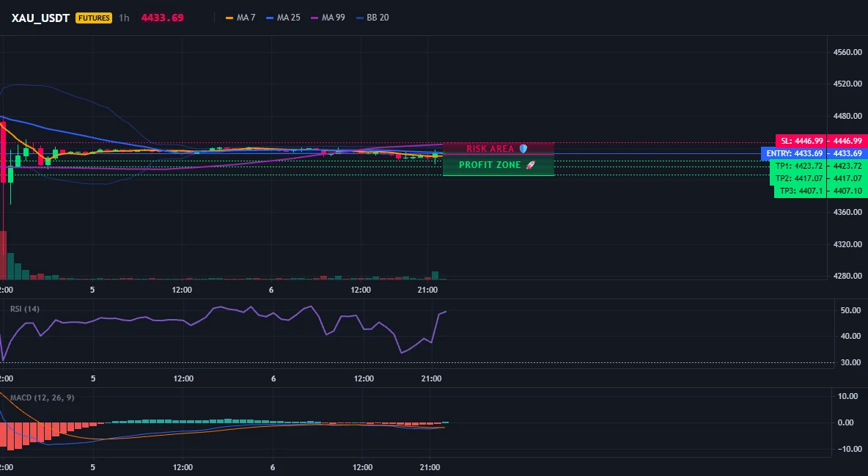The width and height of the screenshot is (868, 476).
Task: Click the 4433.69 price in header
Action: [x=162, y=18]
